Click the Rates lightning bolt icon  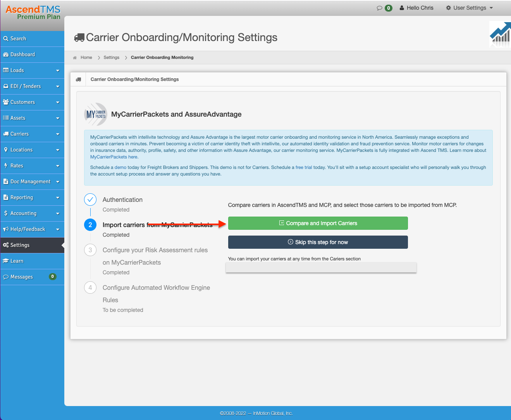click(x=6, y=166)
